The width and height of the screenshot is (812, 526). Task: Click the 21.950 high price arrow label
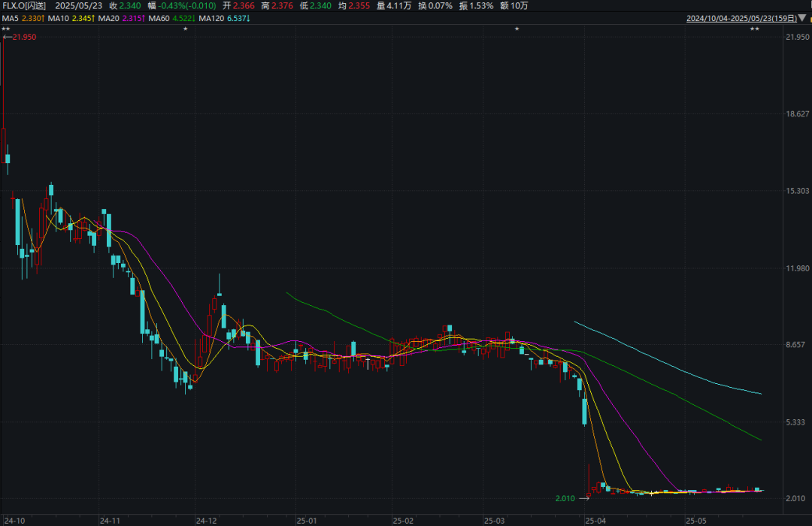(20, 38)
